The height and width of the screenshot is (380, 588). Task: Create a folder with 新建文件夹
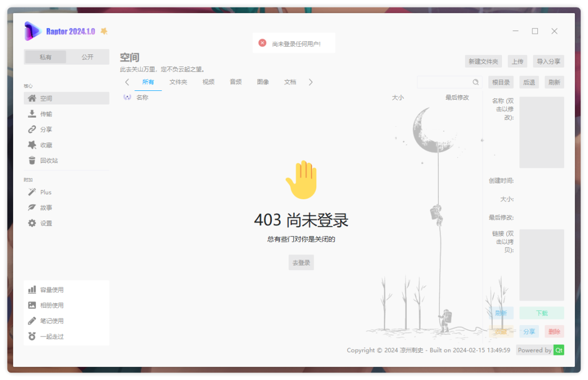[483, 61]
